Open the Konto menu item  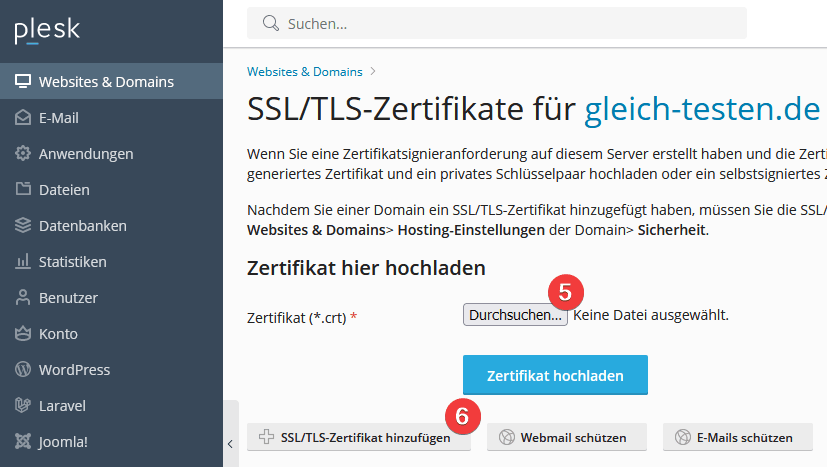(111, 333)
